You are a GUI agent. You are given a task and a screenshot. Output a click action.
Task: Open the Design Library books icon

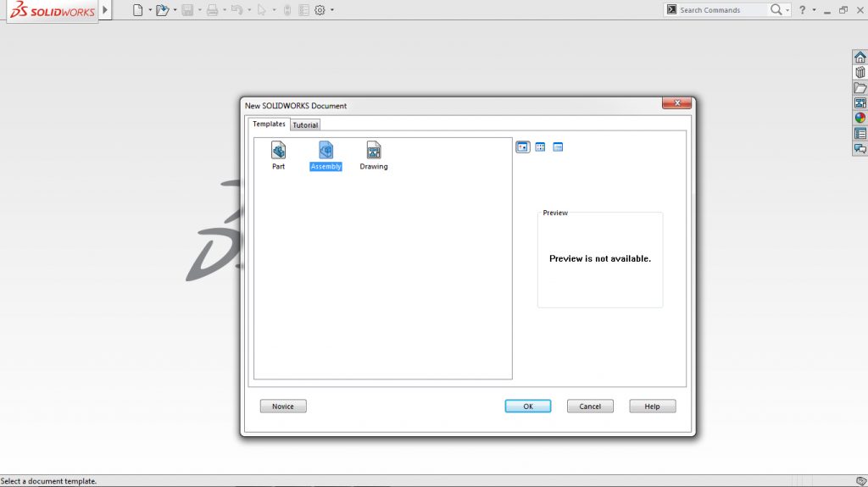[860, 73]
